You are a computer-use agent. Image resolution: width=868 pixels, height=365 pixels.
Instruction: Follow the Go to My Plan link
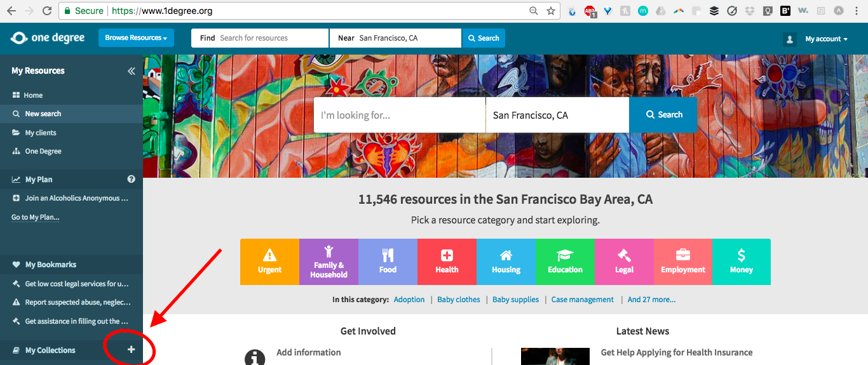click(x=36, y=217)
